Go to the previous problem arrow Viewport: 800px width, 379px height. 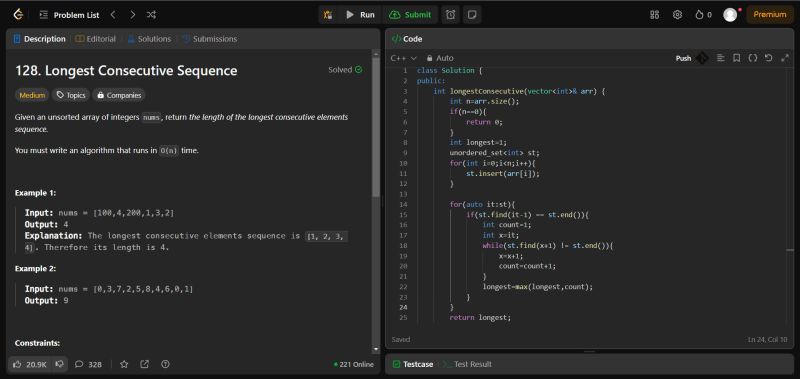(x=113, y=15)
